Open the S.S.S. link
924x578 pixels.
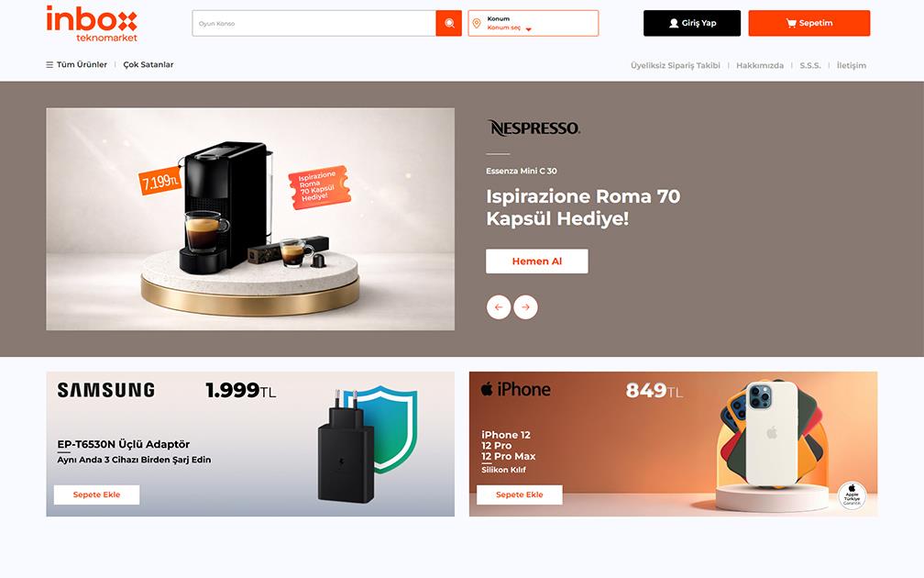coord(809,65)
